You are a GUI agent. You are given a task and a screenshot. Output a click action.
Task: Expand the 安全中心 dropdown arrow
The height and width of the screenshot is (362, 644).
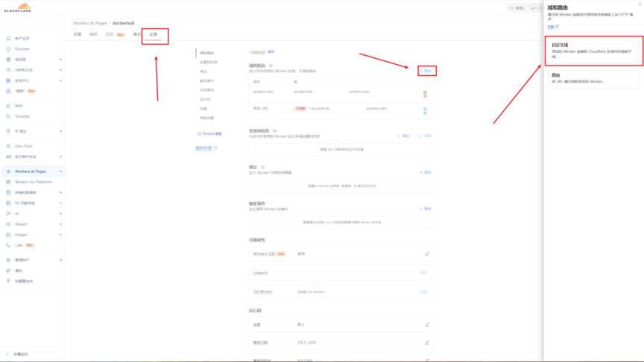tap(60, 81)
